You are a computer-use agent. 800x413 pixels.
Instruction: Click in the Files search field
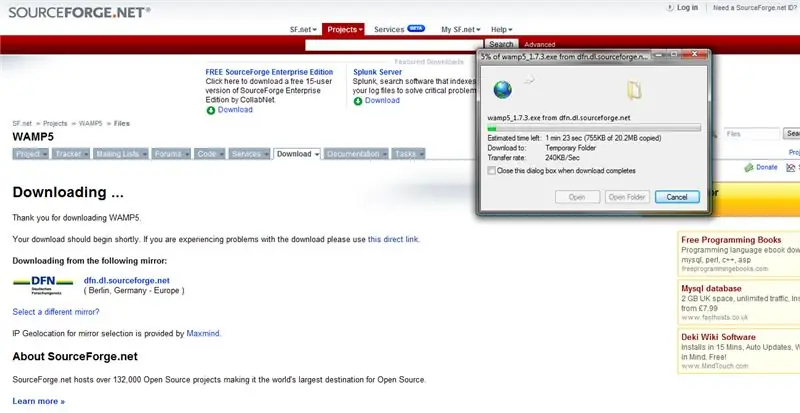click(752, 134)
